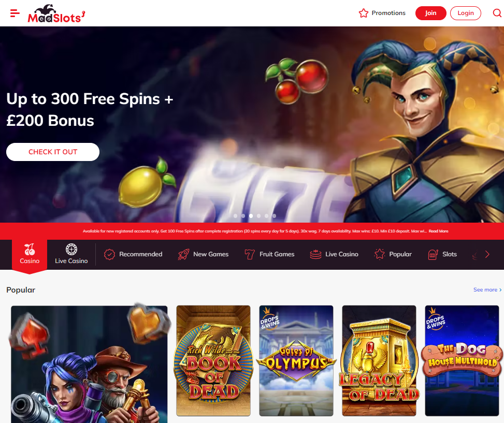Open the Popular category tab

click(393, 254)
